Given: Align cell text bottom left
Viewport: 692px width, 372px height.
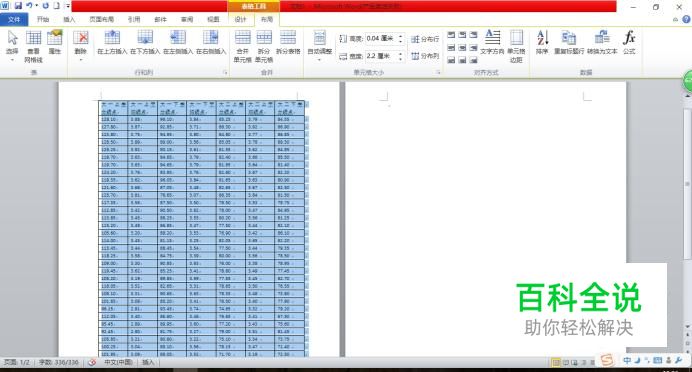Looking at the screenshot, I should click(451, 60).
